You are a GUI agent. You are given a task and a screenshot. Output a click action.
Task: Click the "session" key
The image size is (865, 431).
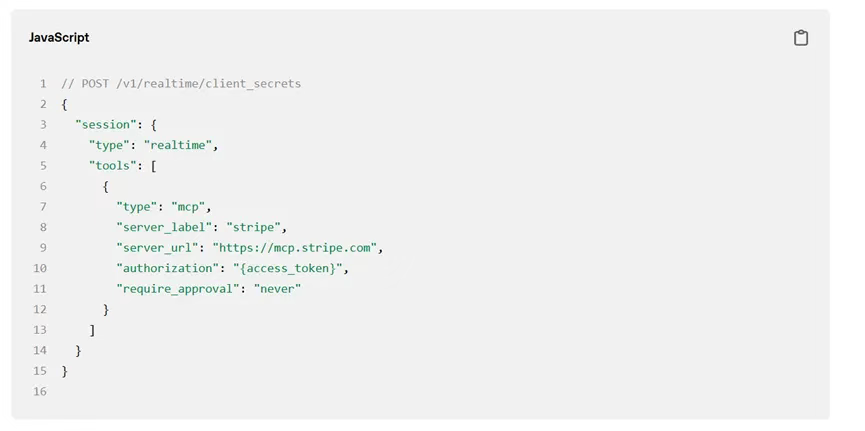[105, 125]
